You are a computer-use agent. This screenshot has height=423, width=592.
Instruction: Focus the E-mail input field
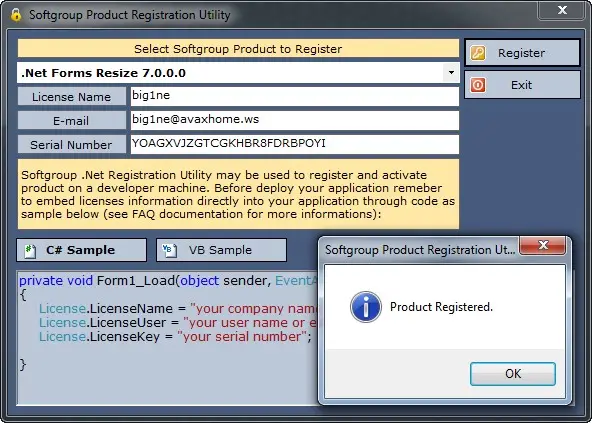[295, 120]
